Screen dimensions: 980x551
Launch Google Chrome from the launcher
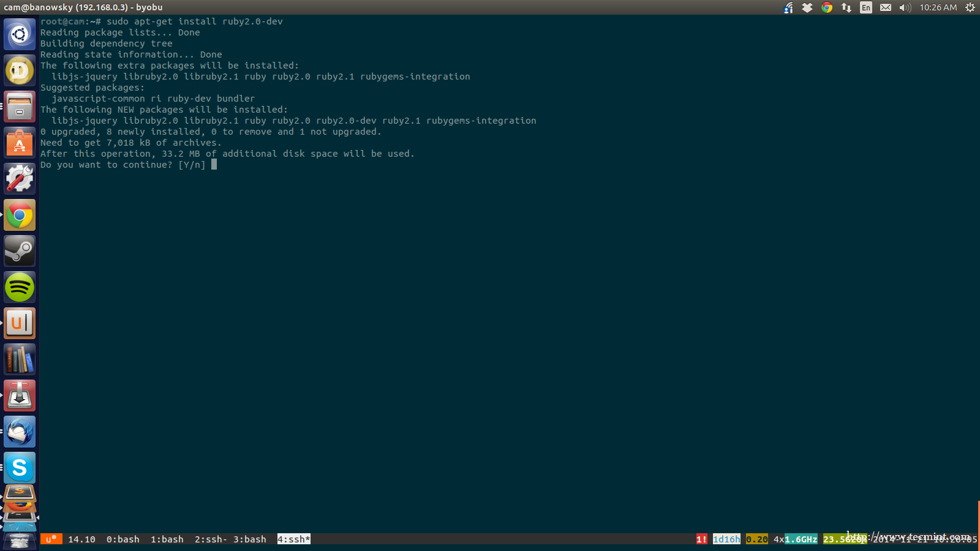[20, 215]
